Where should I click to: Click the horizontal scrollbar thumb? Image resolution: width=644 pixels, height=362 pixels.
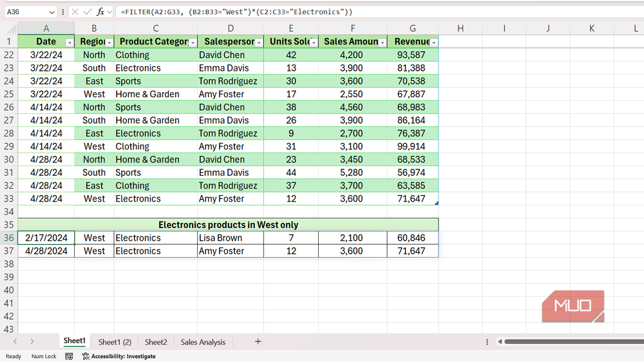(x=574, y=341)
